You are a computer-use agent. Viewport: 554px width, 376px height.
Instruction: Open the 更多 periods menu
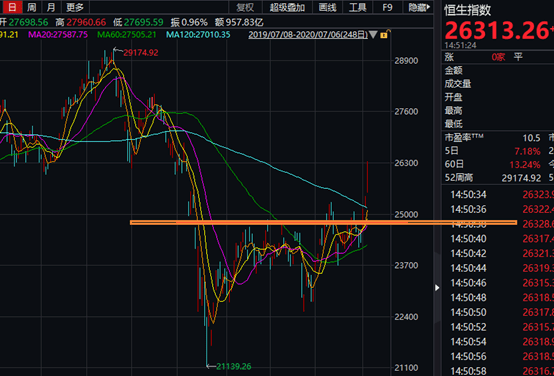tap(75, 7)
